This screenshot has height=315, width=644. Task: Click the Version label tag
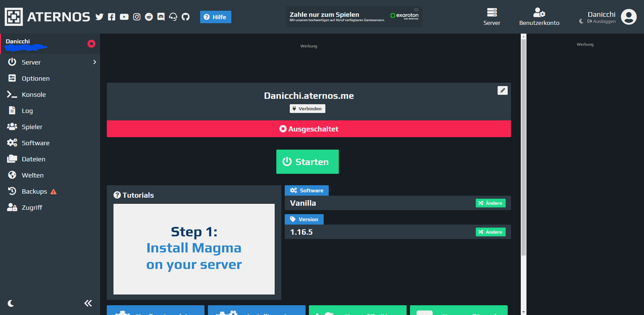coord(304,219)
